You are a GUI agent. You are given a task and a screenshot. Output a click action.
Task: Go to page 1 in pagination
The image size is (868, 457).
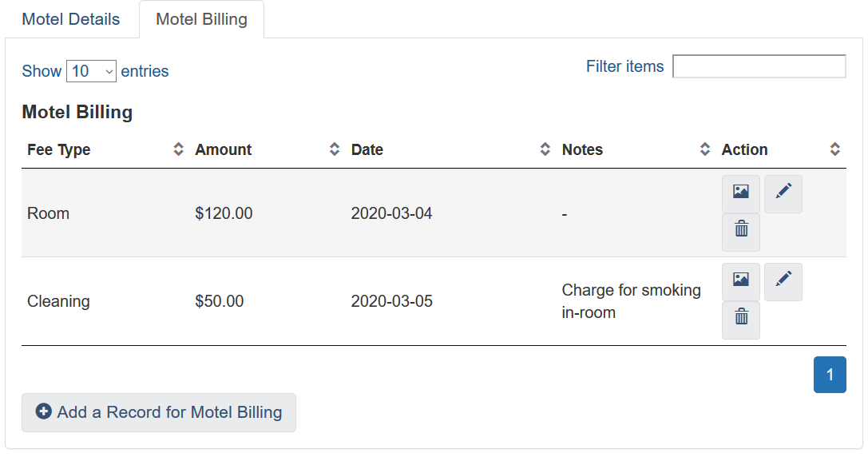click(830, 375)
